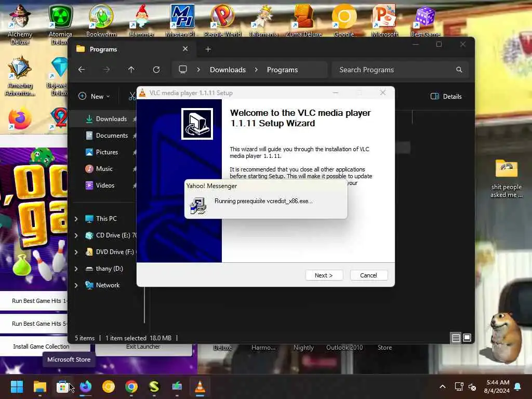Image resolution: width=532 pixels, height=399 pixels.
Task: Show hidden system tray icons
Action: coord(443,387)
